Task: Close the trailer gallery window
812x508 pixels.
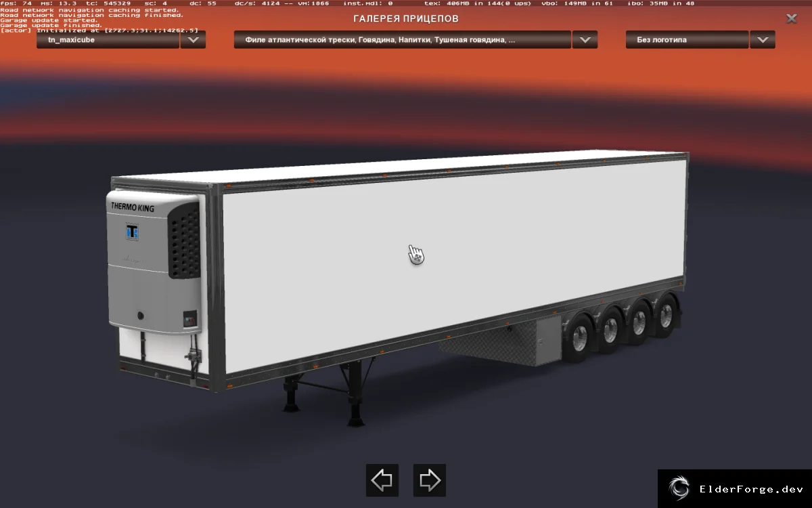Action: tap(792, 19)
